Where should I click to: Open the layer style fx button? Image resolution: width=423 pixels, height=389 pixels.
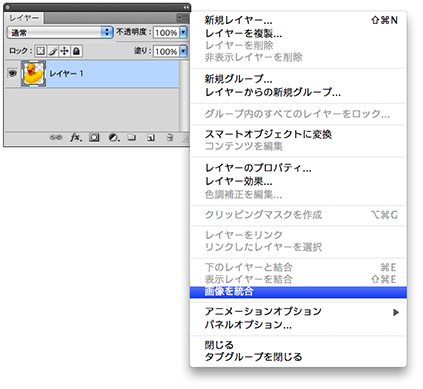tap(76, 137)
